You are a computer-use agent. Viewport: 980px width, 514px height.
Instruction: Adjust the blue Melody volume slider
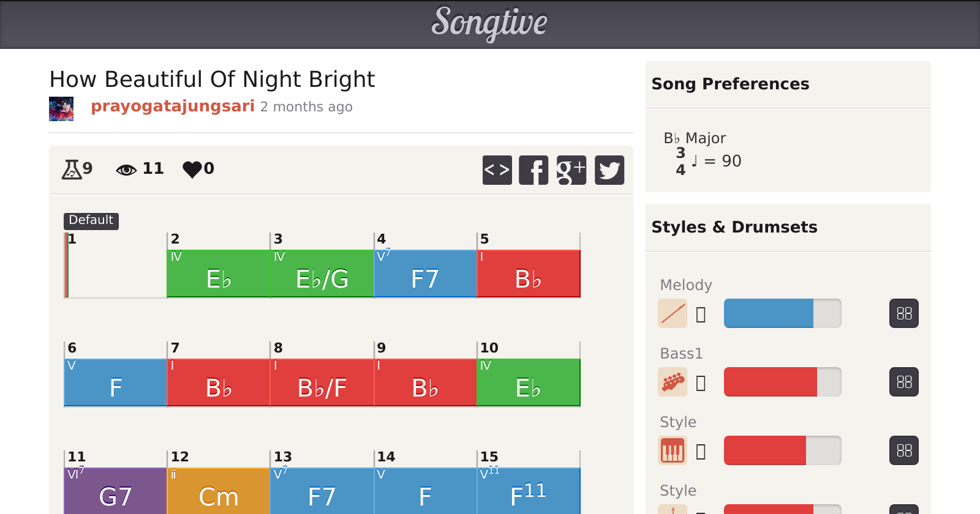pyautogui.click(x=782, y=314)
